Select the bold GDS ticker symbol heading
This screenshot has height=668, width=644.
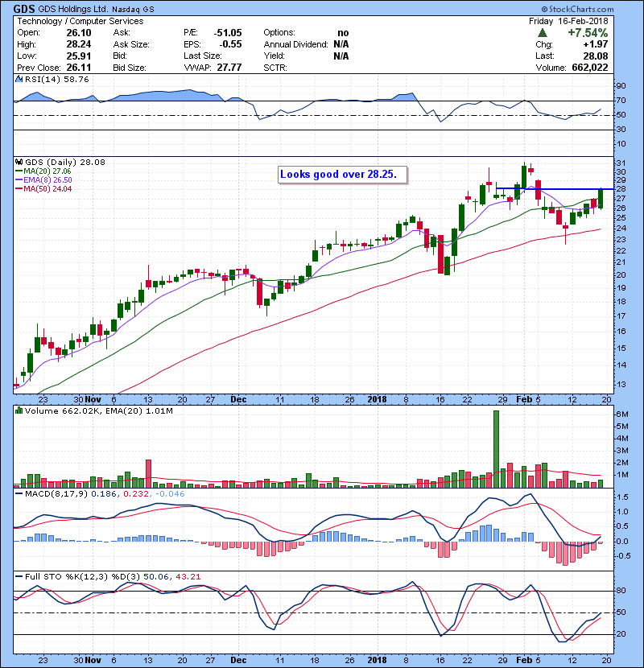click(x=24, y=9)
